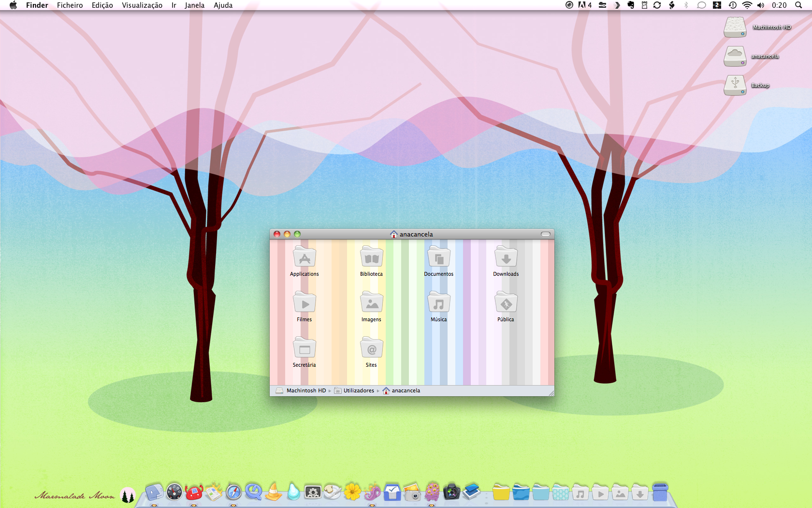Click anacancela in the path bar
This screenshot has width=812, height=508.
[x=401, y=390]
